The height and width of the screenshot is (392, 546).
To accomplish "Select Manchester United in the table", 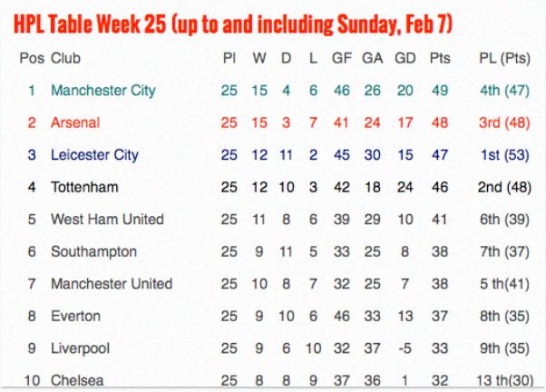I will 112,284.
